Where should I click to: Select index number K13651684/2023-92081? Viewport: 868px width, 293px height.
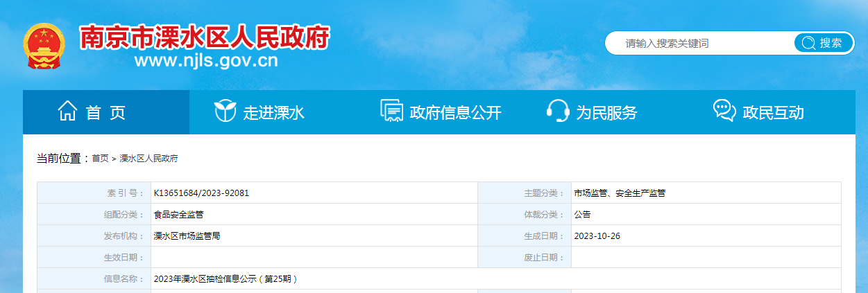tap(201, 193)
